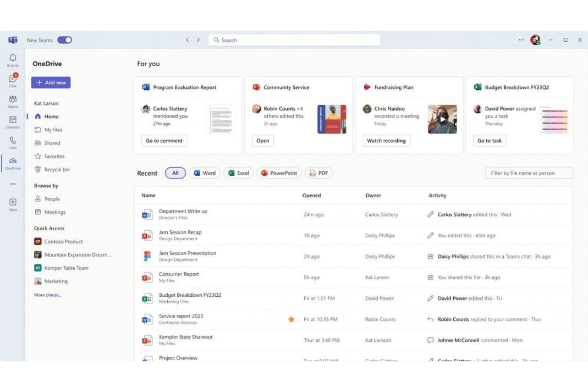
Task: Filter recent files by PDF
Action: (319, 173)
